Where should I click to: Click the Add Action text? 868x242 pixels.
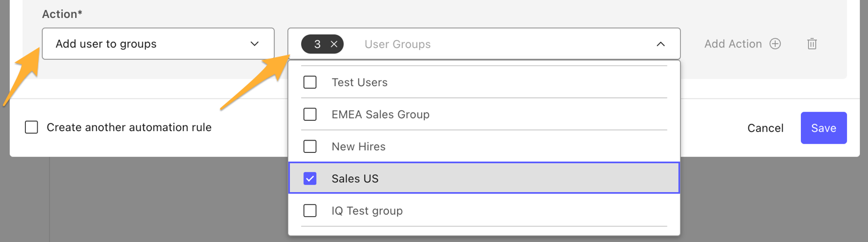[x=733, y=44]
